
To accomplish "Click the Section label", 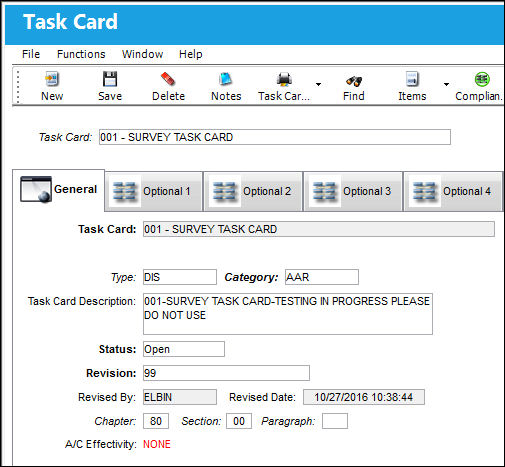I will coord(201,421).
